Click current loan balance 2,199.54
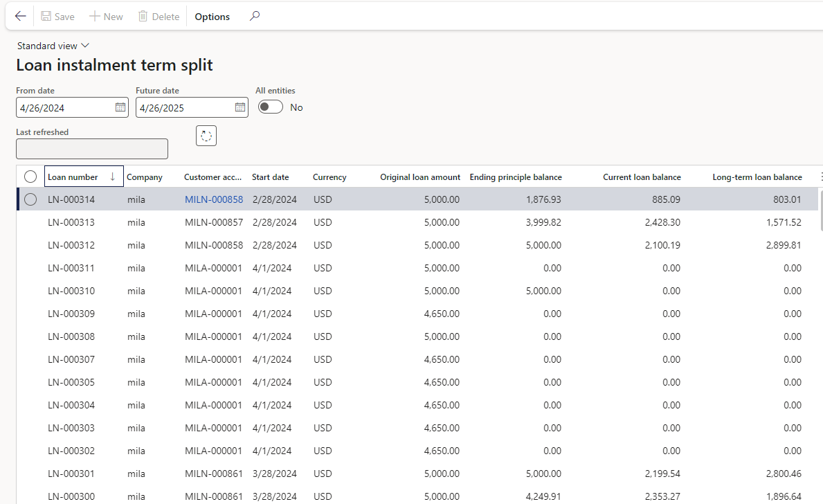The width and height of the screenshot is (823, 504). [x=662, y=474]
